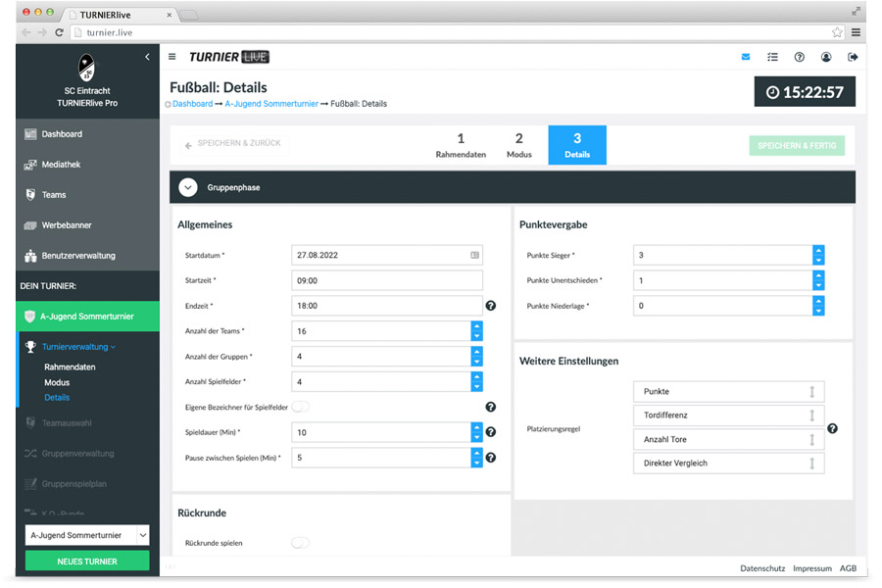Open the user account profile icon

[826, 57]
